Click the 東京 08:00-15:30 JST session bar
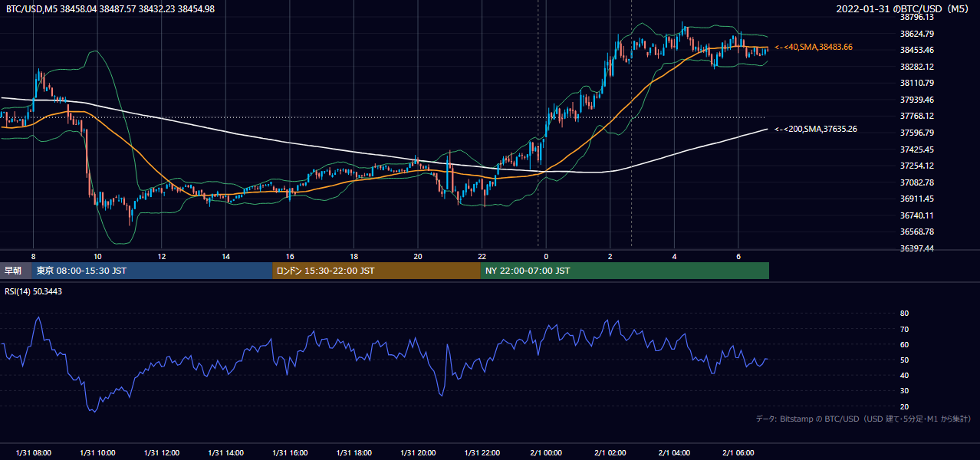 tap(152, 271)
